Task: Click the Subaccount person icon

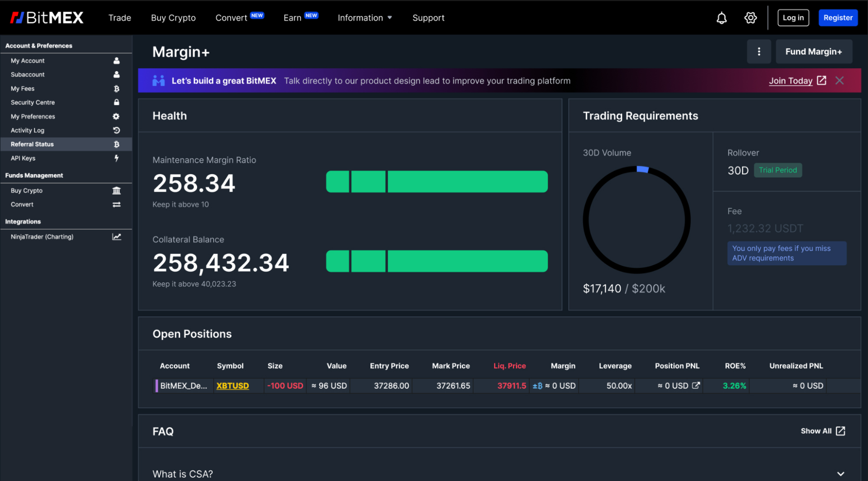Action: click(x=116, y=75)
